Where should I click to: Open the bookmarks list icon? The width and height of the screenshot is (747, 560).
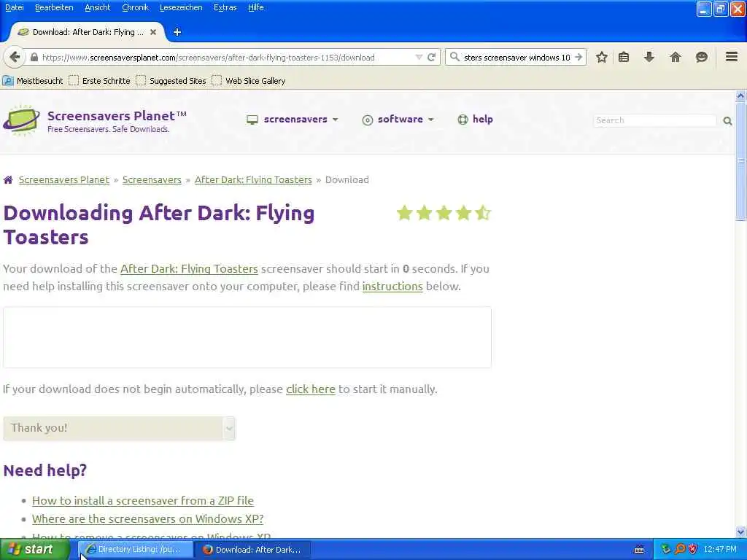point(624,57)
